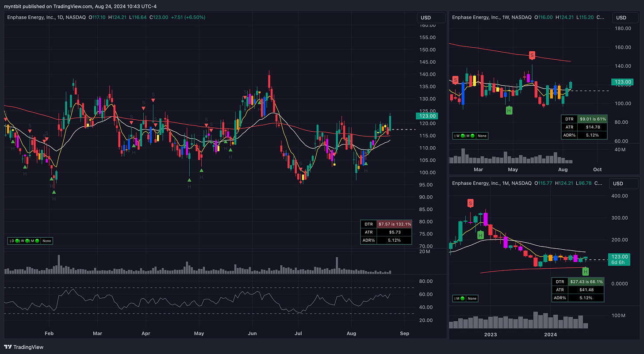Click the L116.64 low value on daily chart

tap(138, 17)
